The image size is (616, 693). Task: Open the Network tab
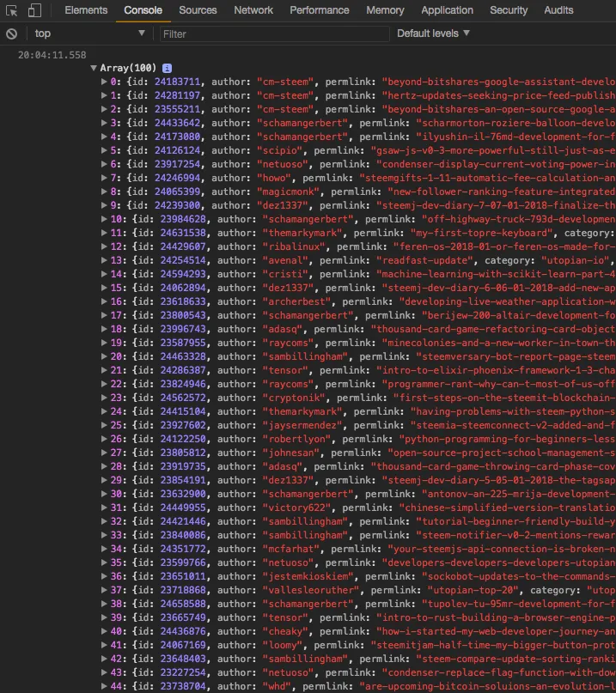[x=253, y=10]
